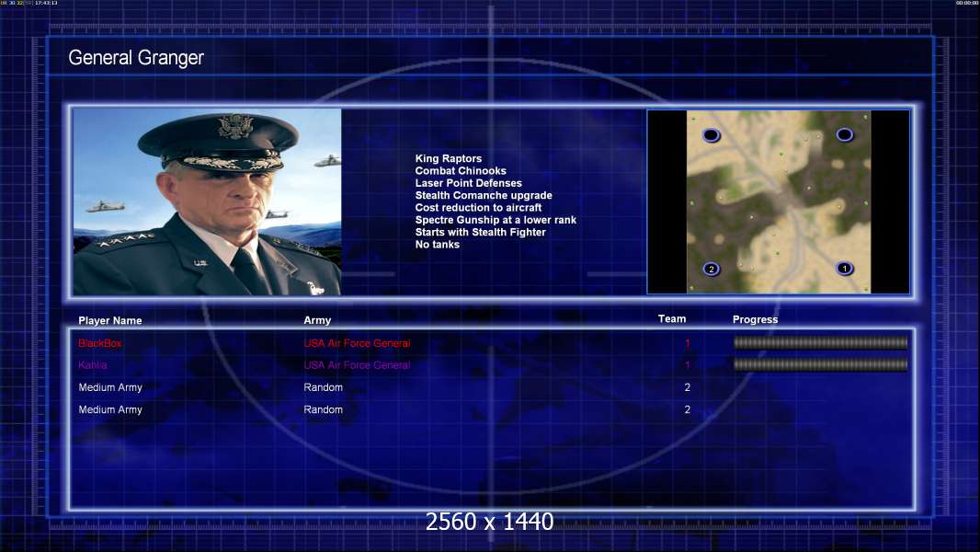980x552 pixels.
Task: Click "Spectre Gunship at a lower rank"
Action: pos(496,220)
